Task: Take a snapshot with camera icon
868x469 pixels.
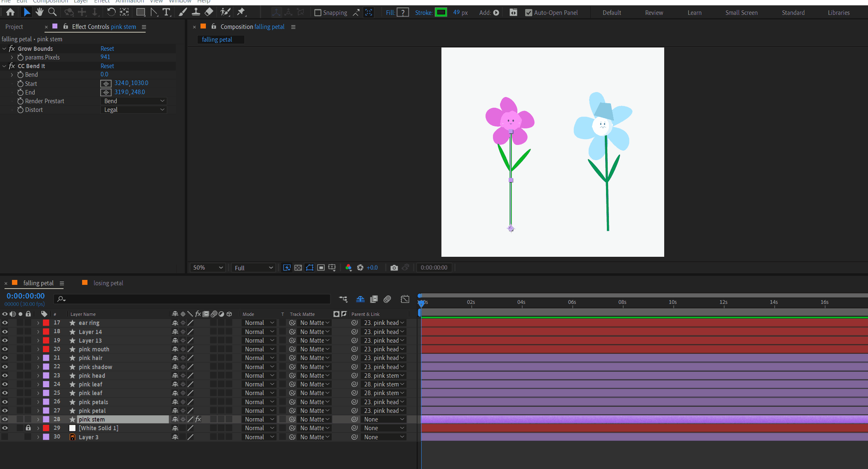Action: [x=394, y=268]
